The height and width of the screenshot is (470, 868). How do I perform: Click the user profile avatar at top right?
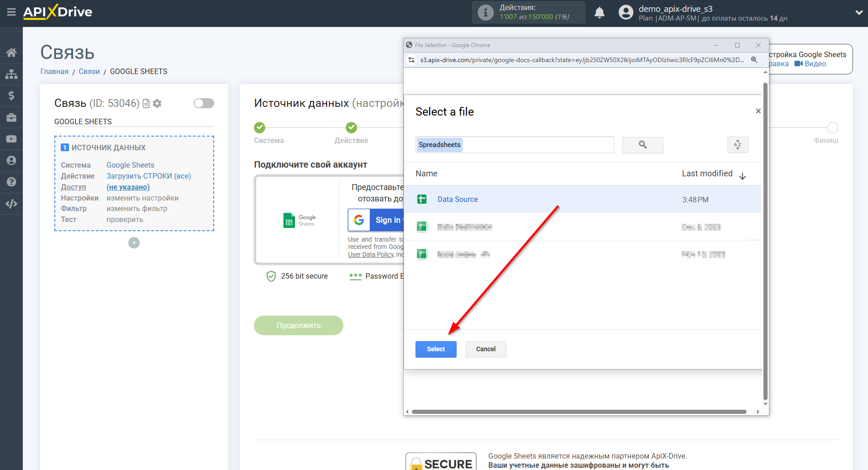click(625, 12)
